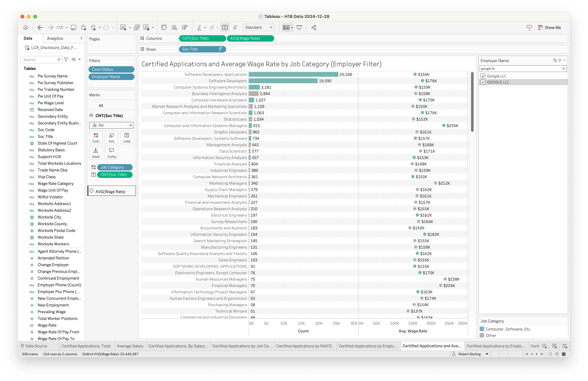The image size is (588, 381).
Task: Click the Swap Rows and Columns icon
Action: point(164,28)
